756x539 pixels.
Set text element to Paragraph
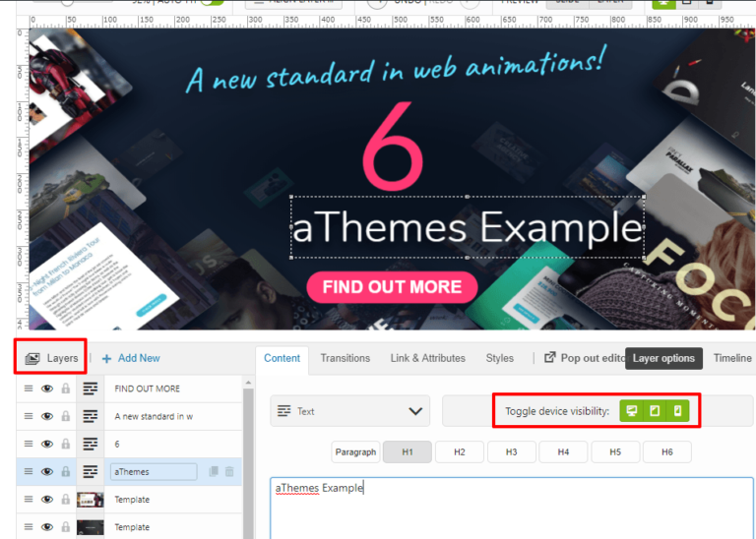pos(355,452)
